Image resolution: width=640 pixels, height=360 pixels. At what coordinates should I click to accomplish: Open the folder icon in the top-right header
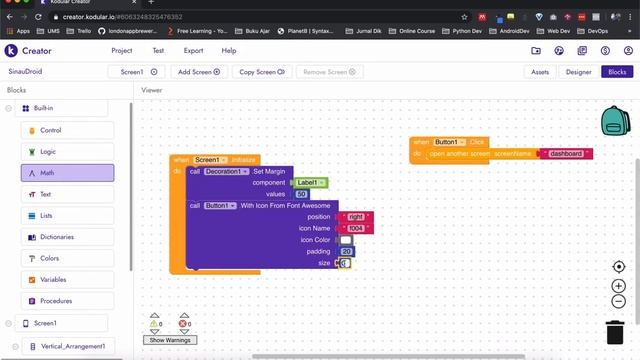[x=536, y=51]
